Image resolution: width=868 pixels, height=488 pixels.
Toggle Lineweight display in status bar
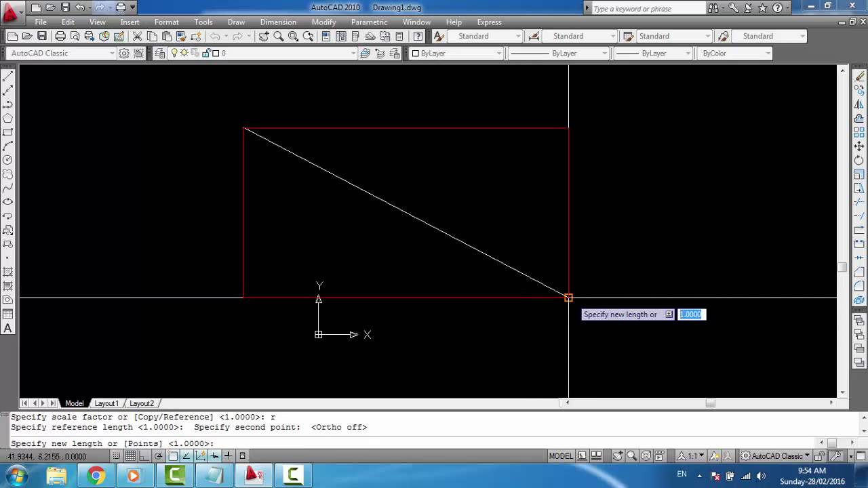(228, 456)
